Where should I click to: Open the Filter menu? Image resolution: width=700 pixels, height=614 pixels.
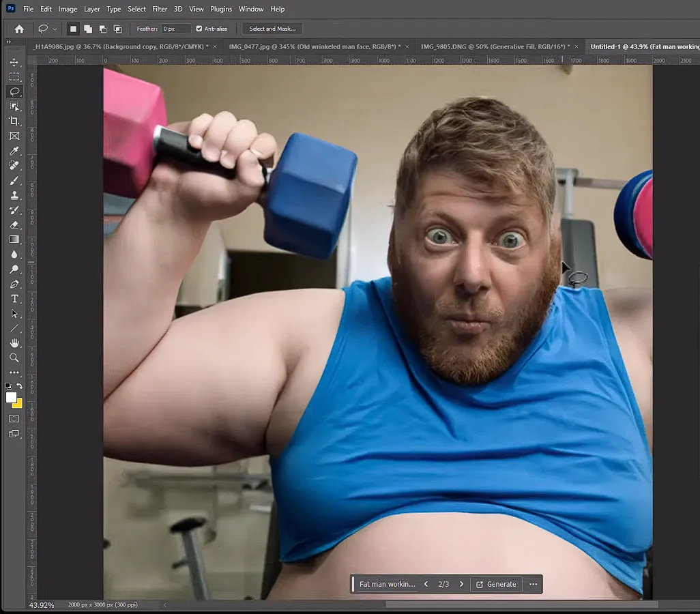(160, 9)
